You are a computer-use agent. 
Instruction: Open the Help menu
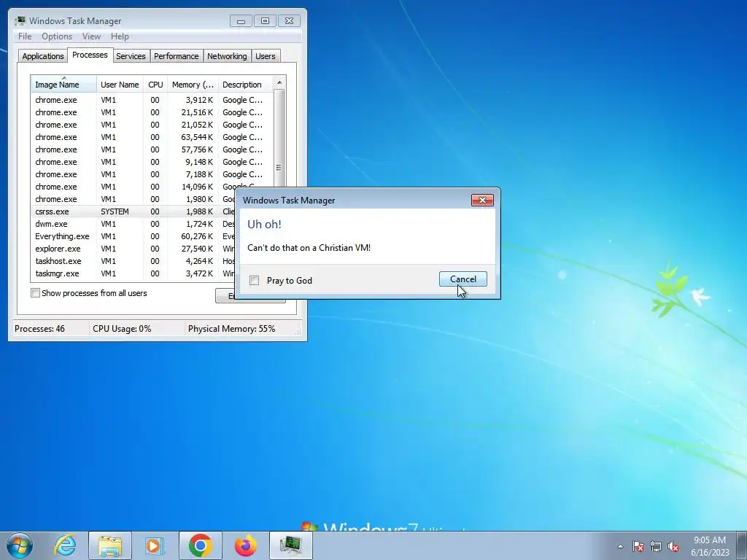click(120, 36)
